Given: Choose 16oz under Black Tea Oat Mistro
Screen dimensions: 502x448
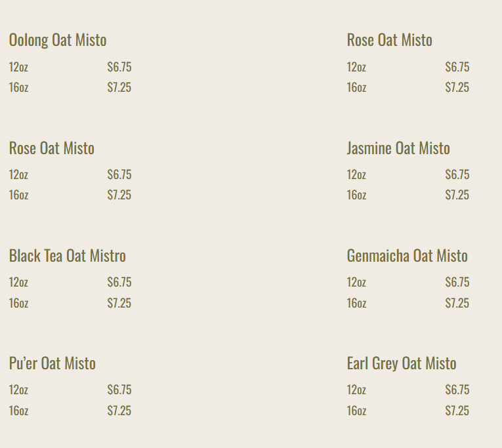Looking at the screenshot, I should 18,303.
